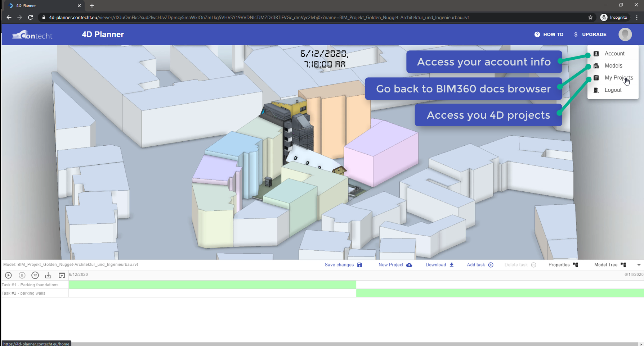644x346 pixels.
Task: Create a New Project
Action: 395,265
